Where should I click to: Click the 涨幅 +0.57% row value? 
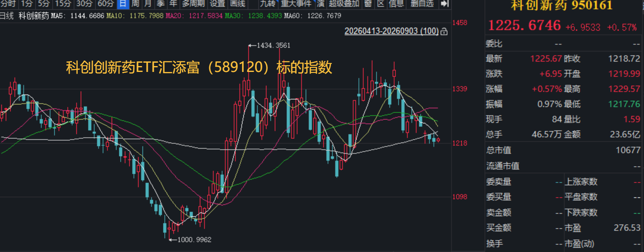[547, 89]
